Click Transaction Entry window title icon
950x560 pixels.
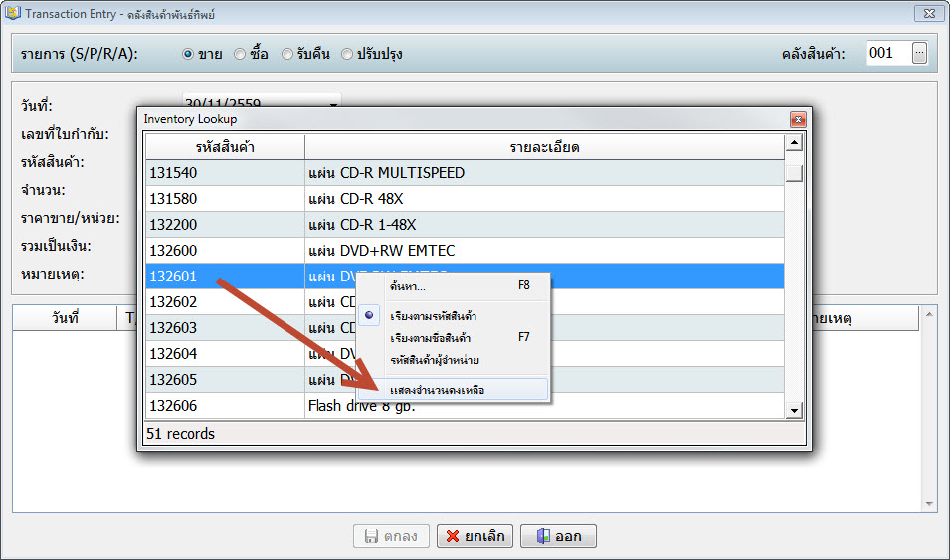pyautogui.click(x=12, y=13)
